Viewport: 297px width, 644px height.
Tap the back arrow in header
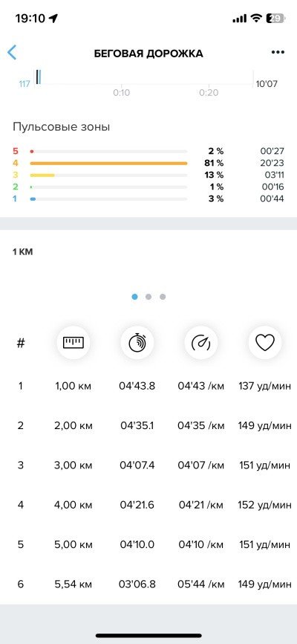click(x=12, y=53)
